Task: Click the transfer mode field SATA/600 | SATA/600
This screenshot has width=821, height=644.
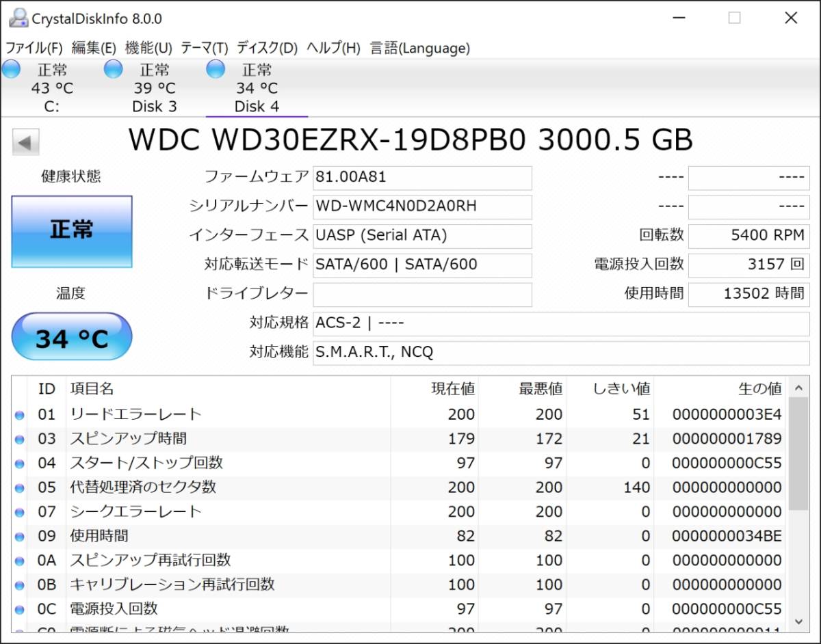Action: click(x=422, y=265)
